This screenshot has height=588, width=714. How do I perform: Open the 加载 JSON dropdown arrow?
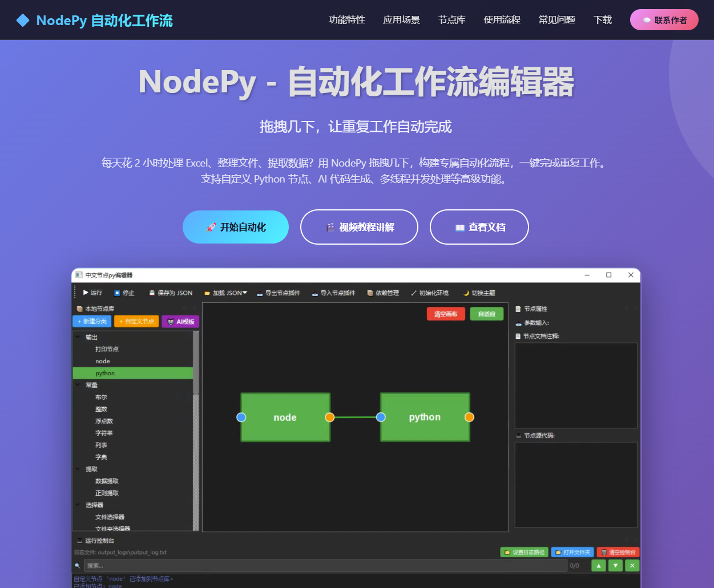[x=245, y=293]
